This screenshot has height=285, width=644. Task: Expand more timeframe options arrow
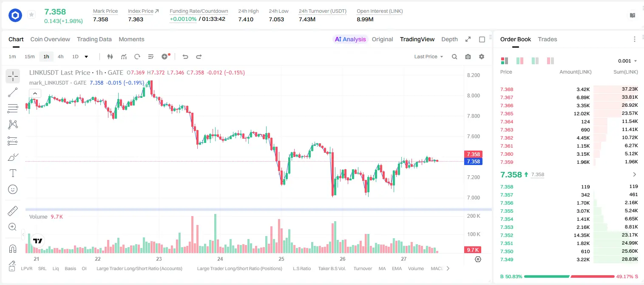86,57
